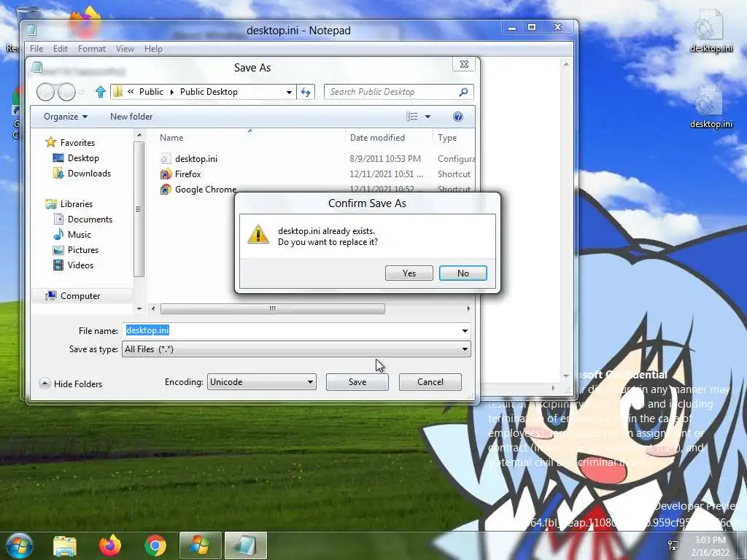Decline replacement with the No button
Screen dimensions: 747x560
click(x=462, y=273)
